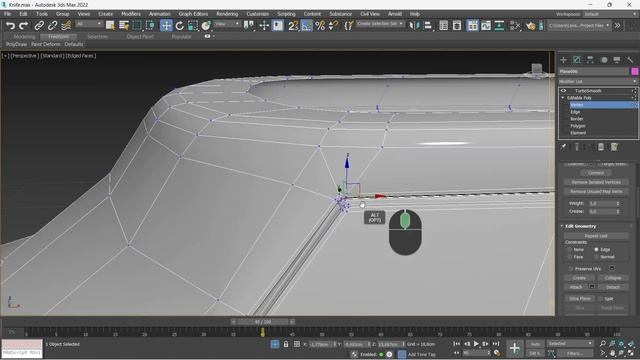Viewport: 640px width, 360px height.
Task: Open the Rendering menu
Action: 227,14
